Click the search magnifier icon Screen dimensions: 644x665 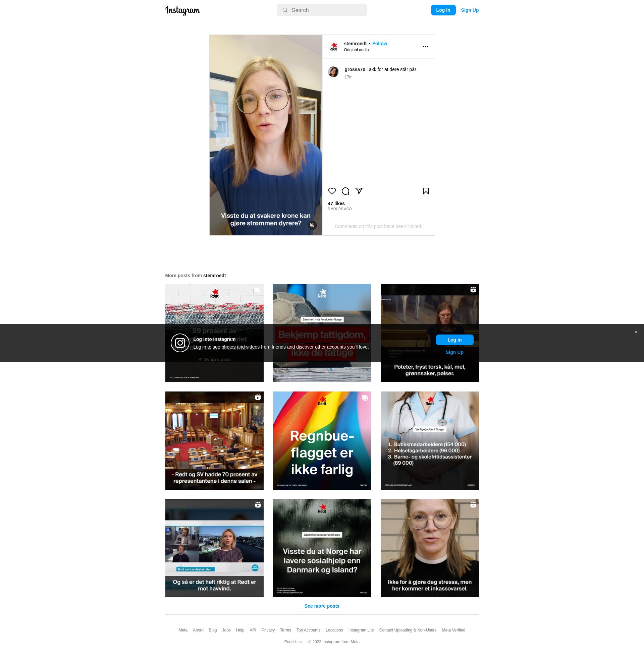pos(285,10)
